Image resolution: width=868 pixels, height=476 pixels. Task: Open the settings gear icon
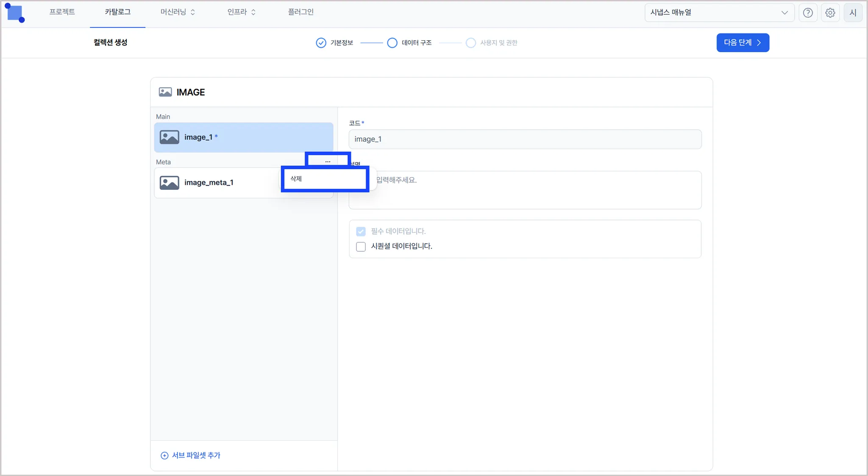[830, 13]
